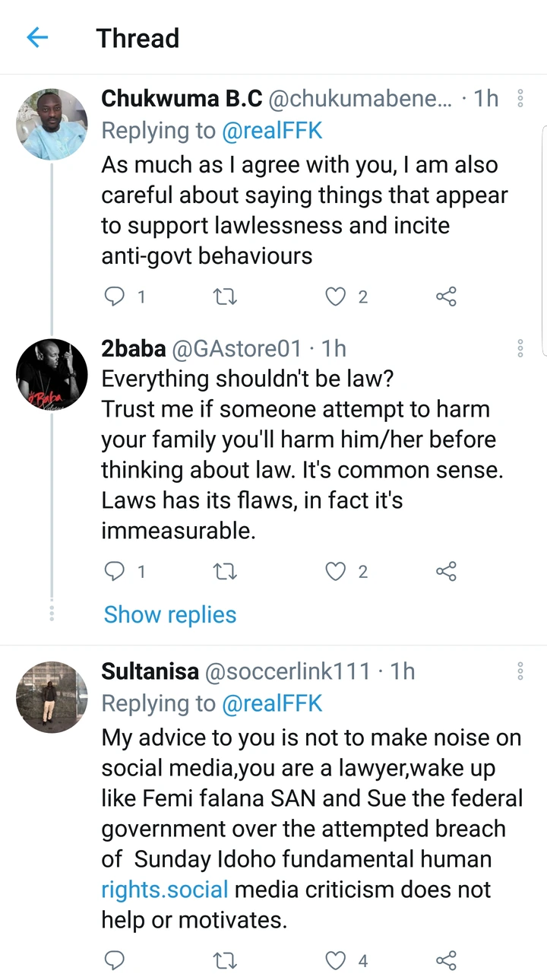Like Sultanisa's tweet

[x=336, y=961]
